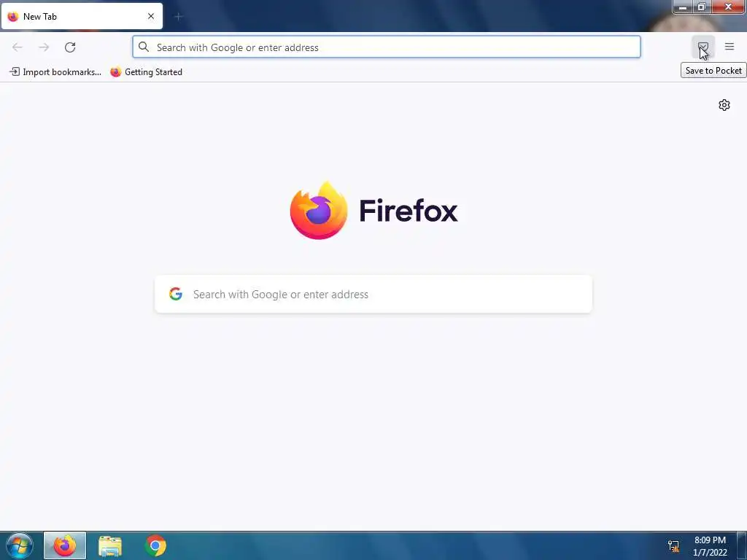
Task: Launch Google Chrome from the taskbar
Action: (x=155, y=545)
